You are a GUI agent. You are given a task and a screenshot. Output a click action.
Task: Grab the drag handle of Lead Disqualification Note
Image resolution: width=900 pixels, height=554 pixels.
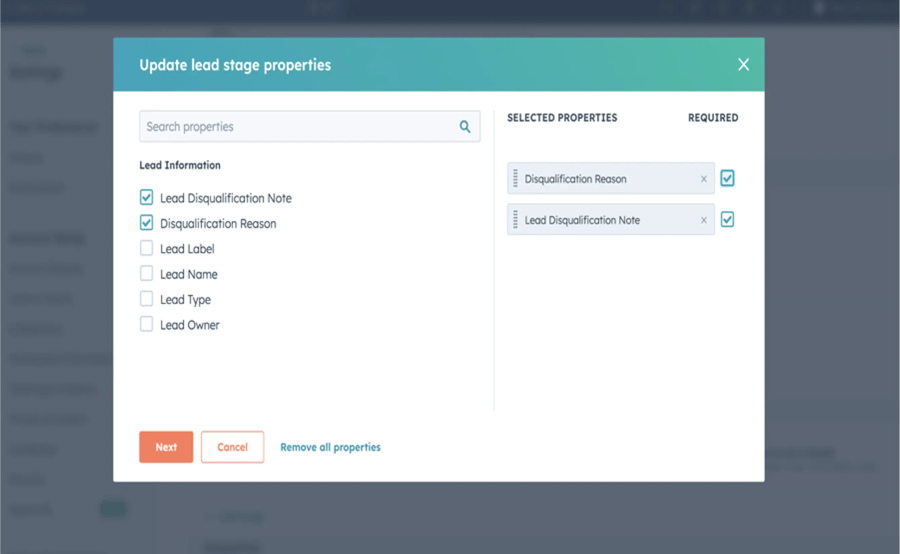[515, 220]
